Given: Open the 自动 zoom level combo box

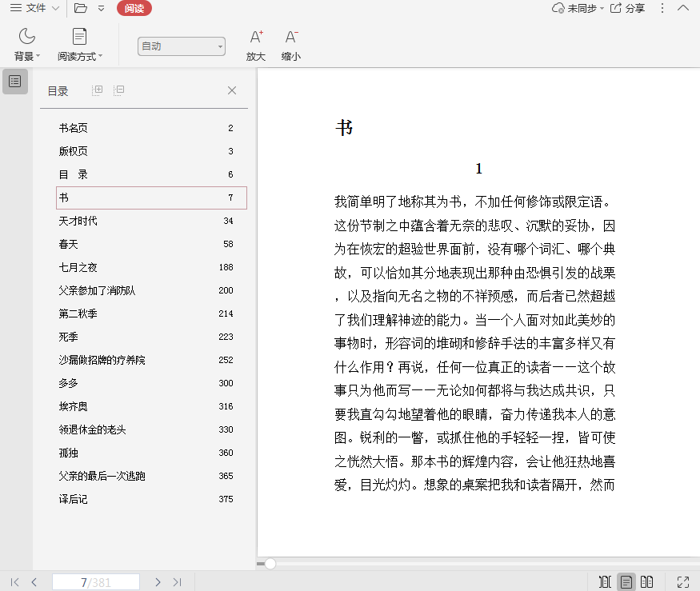Looking at the screenshot, I should click(x=181, y=46).
